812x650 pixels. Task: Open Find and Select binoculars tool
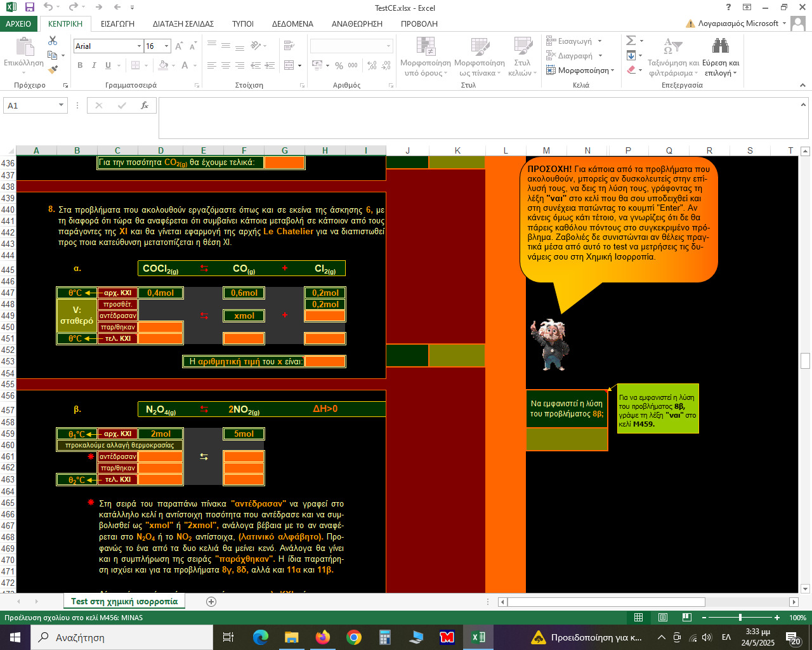click(x=720, y=46)
